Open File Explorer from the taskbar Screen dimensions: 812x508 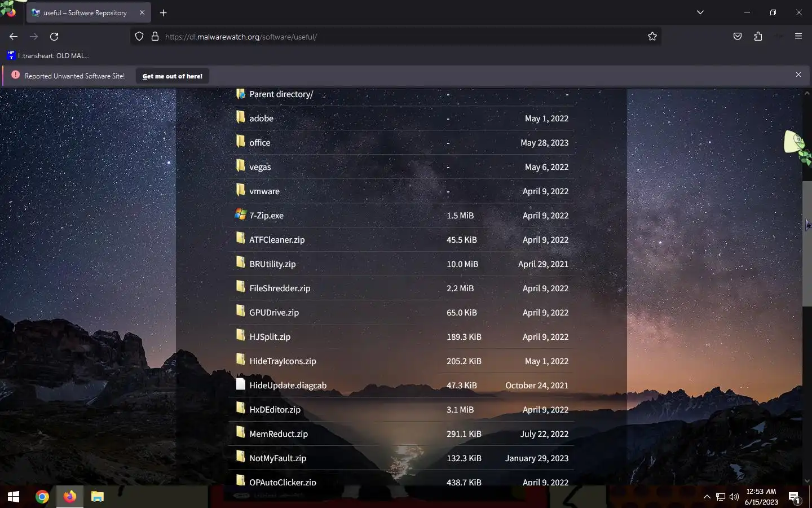pyautogui.click(x=98, y=497)
